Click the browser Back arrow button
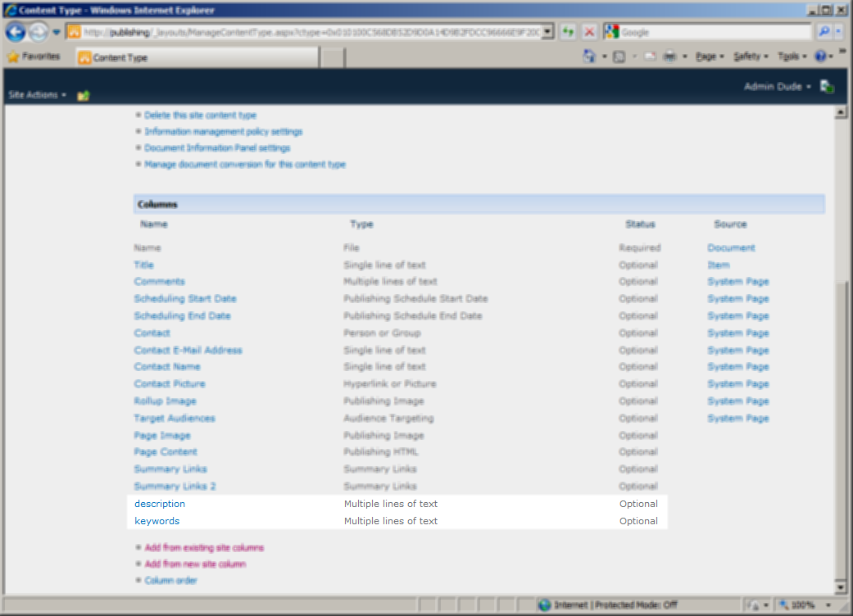 coord(16,32)
